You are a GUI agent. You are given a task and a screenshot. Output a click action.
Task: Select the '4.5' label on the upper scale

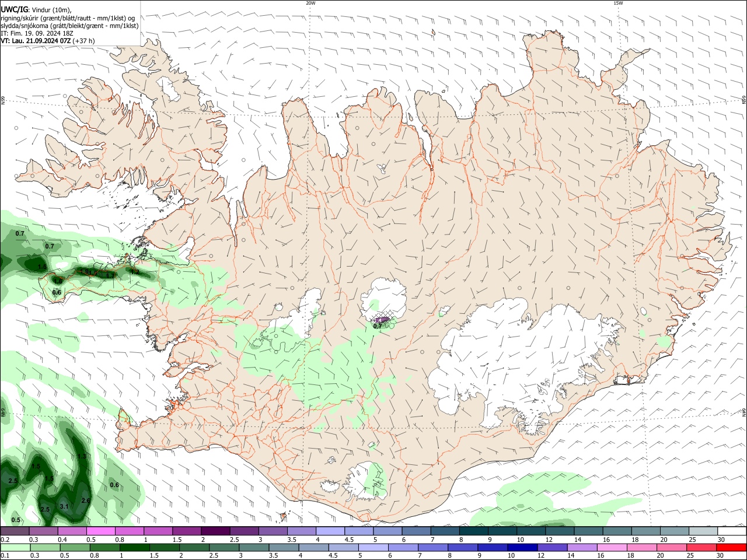pos(349,540)
